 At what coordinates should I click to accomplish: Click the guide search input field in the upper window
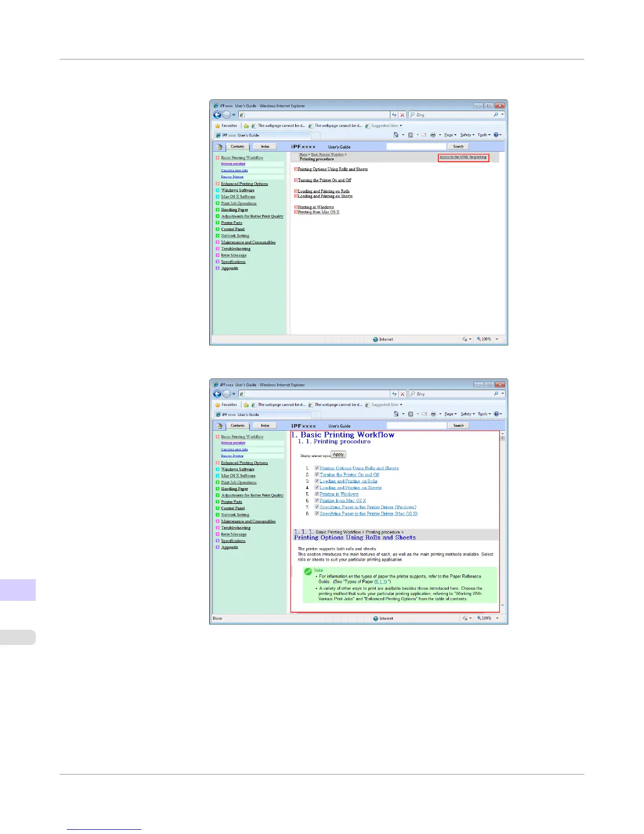pos(416,147)
